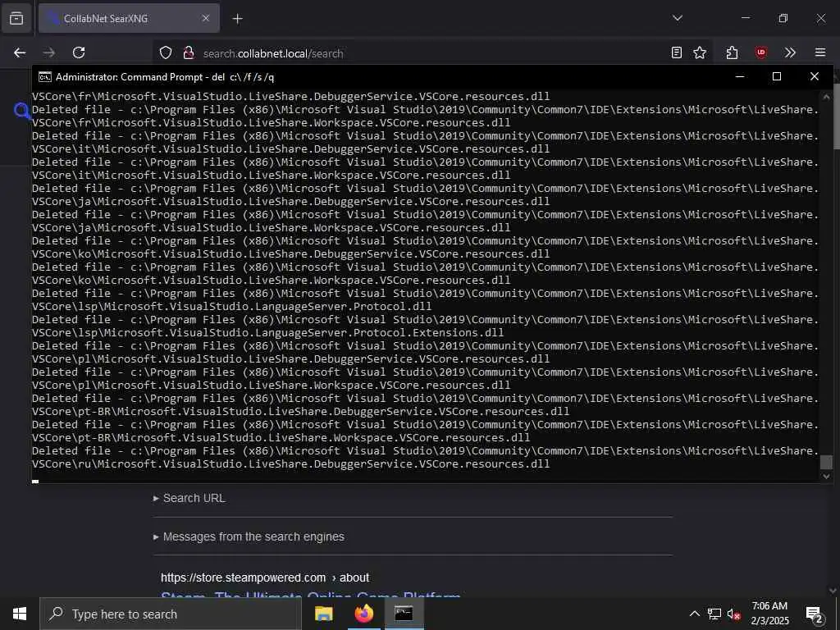Click the Command Prompt scrollbar thumb
The width and height of the screenshot is (840, 630).
(x=826, y=462)
